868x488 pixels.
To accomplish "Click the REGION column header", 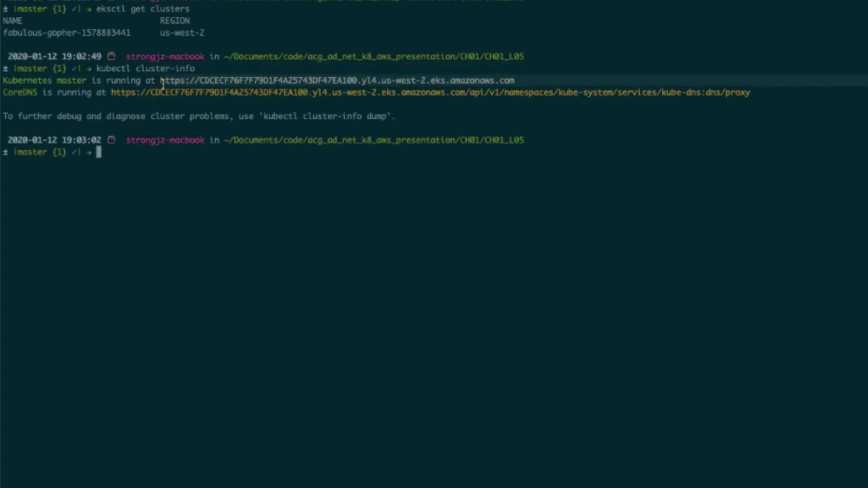I will tap(175, 21).
